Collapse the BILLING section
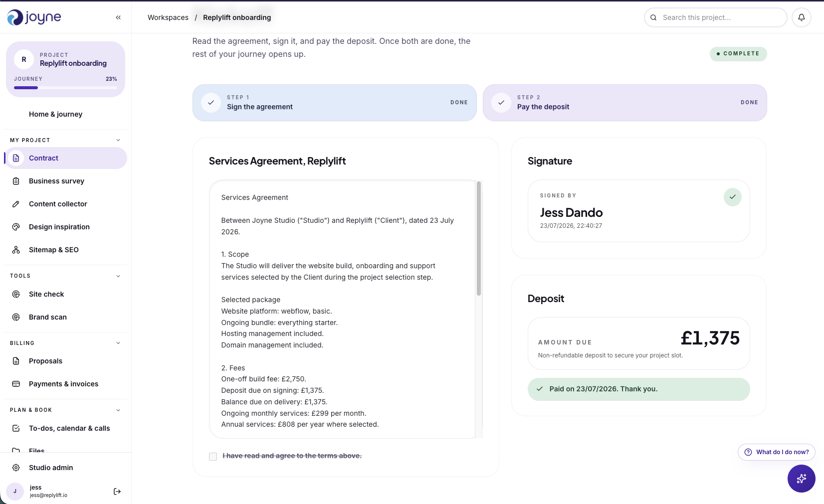This screenshot has height=504, width=824. tap(118, 343)
